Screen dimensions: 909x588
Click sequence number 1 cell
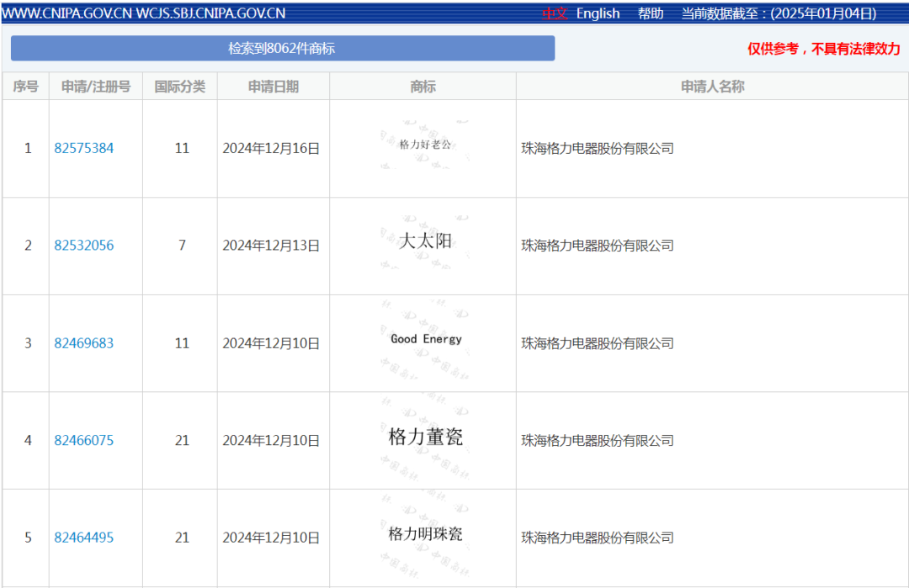(27, 148)
